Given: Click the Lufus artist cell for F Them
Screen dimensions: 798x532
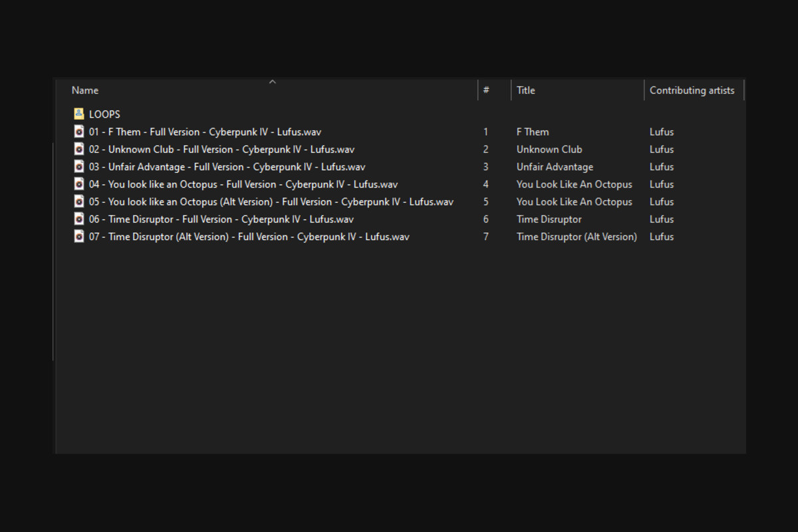Looking at the screenshot, I should click(x=661, y=132).
